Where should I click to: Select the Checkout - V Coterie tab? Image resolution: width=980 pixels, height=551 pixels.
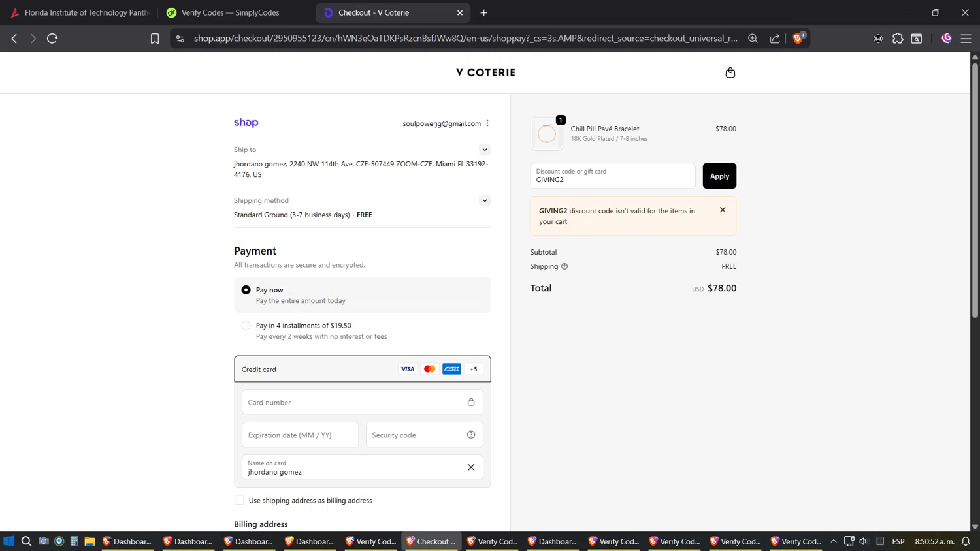click(392, 12)
